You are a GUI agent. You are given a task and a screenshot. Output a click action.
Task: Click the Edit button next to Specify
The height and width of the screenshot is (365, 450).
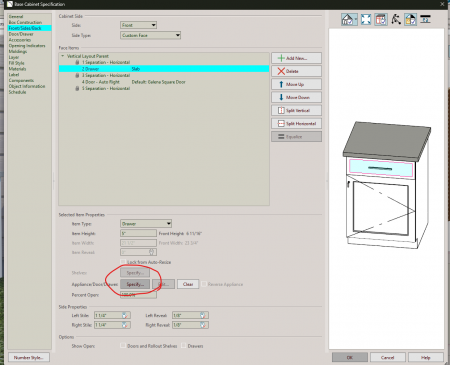[x=163, y=284]
